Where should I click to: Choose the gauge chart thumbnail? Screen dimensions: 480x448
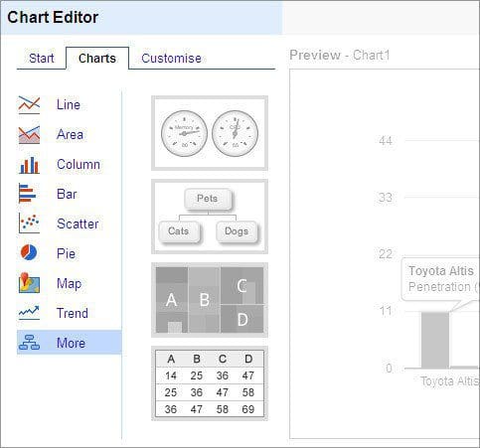(210, 133)
